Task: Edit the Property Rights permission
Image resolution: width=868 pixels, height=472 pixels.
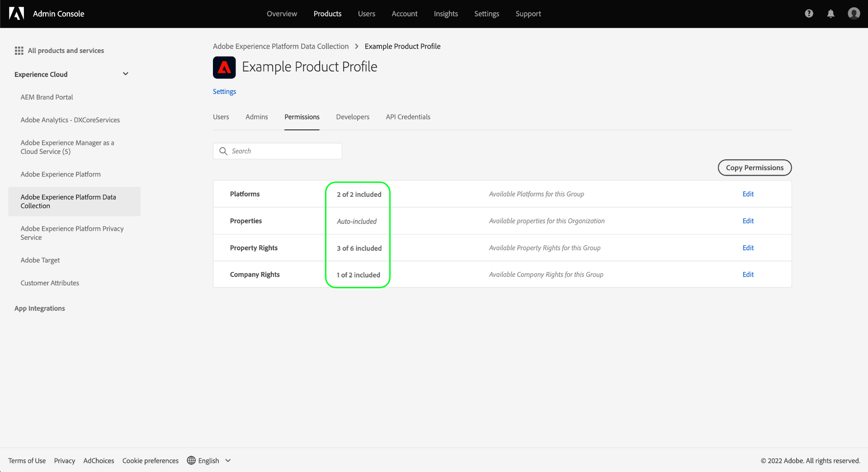Action: (748, 248)
